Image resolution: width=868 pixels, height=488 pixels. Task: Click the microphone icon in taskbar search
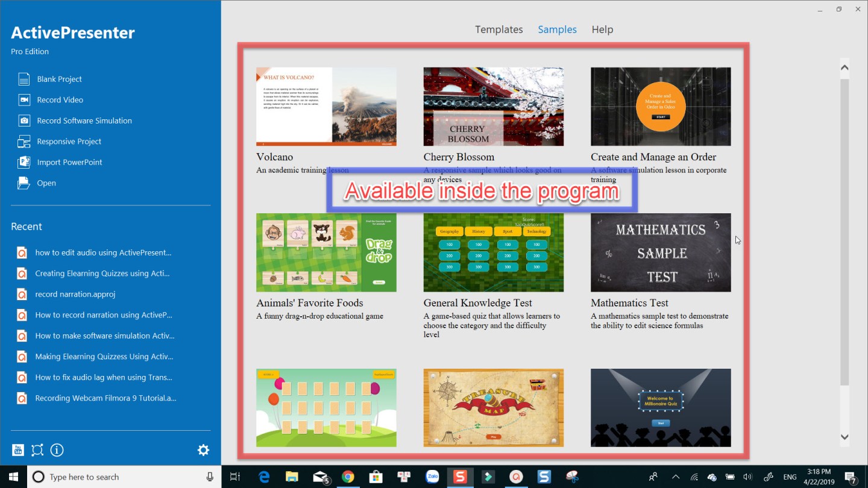[x=210, y=477]
